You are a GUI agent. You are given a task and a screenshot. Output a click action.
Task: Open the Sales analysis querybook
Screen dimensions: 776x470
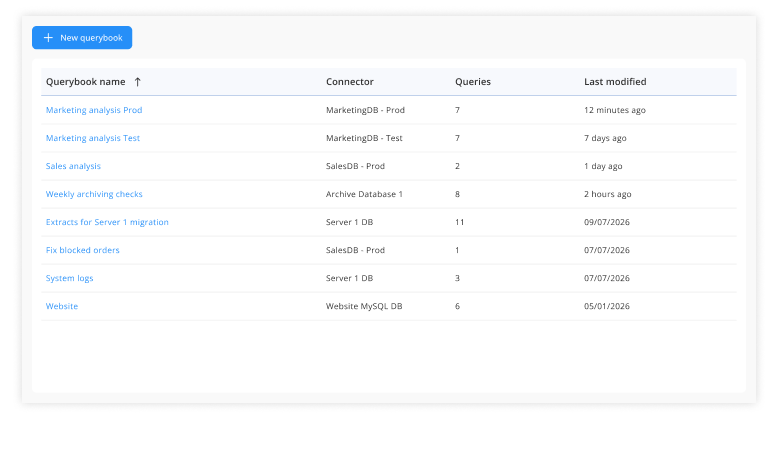73,166
